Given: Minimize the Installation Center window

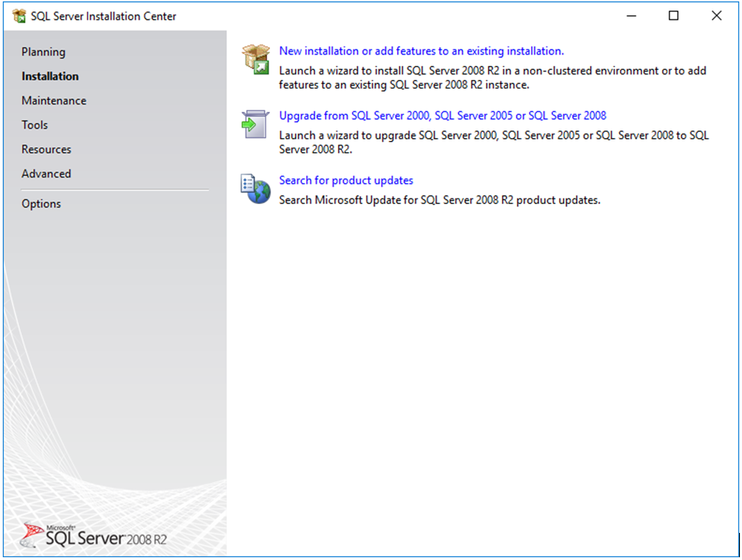Looking at the screenshot, I should [631, 16].
